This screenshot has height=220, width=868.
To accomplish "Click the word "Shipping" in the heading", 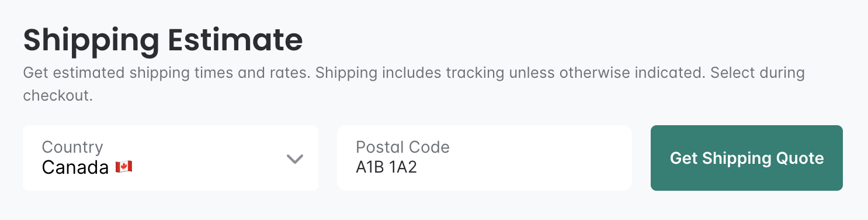I will coord(91,42).
